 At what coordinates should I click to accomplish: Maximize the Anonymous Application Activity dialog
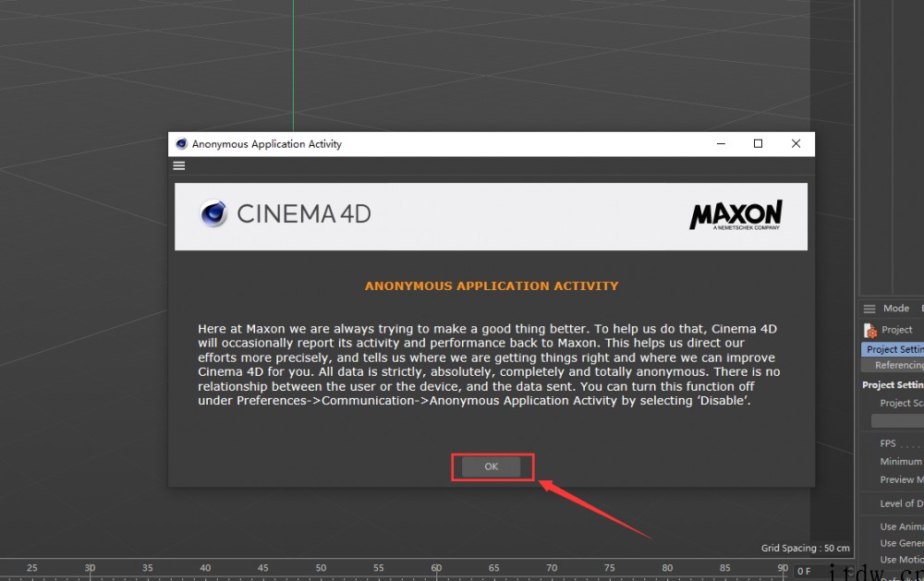pos(758,144)
